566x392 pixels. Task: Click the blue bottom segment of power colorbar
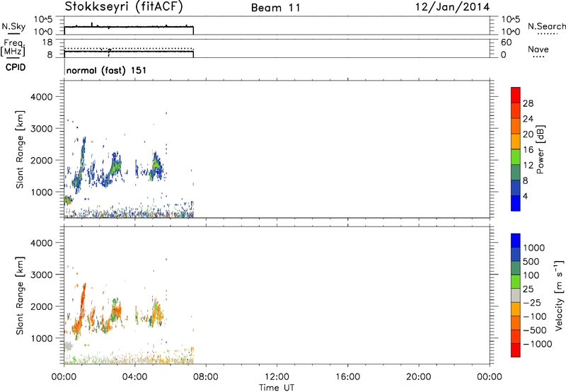click(516, 203)
